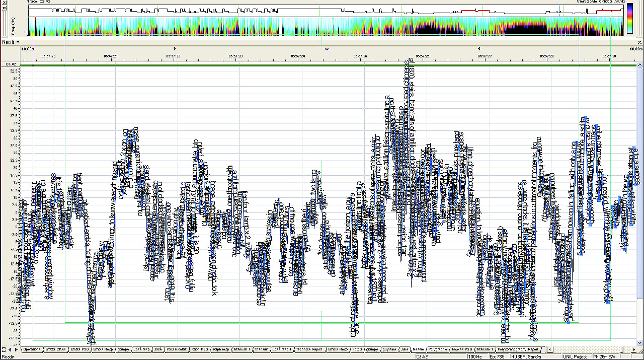Image resolution: width=644 pixels, height=360 pixels.
Task: Click the right-pointing arrow marker in the time ruler
Action: pos(174,49)
